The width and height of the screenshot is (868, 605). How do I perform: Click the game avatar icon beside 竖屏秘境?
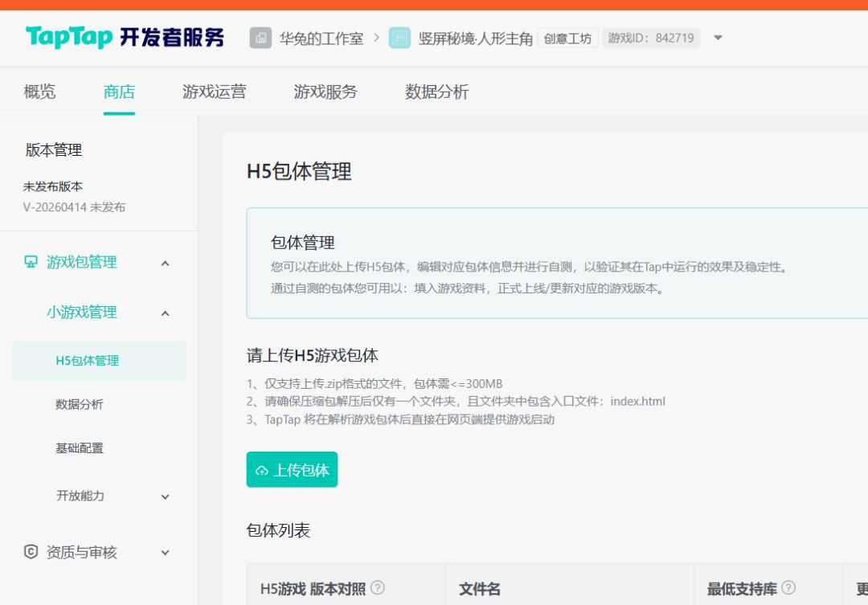click(399, 39)
